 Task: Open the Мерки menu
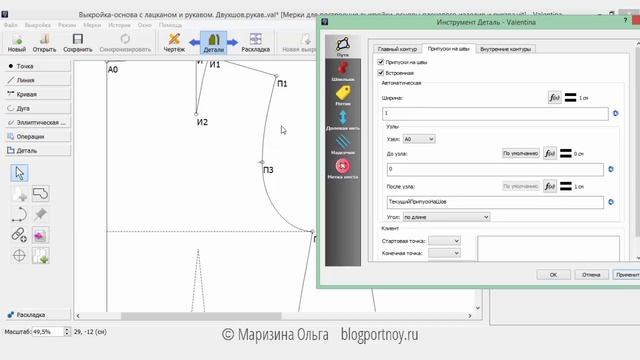pos(92,25)
